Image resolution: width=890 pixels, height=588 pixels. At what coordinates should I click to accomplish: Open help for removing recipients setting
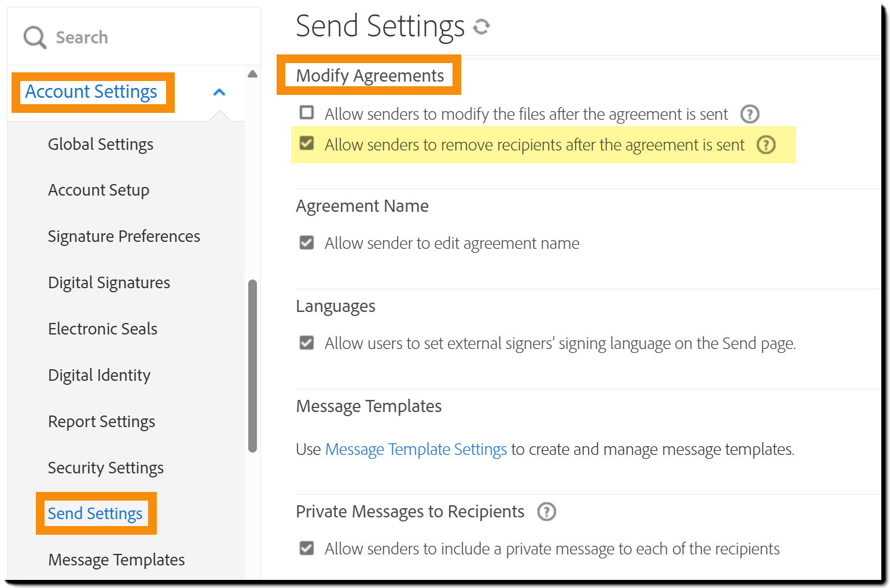[x=766, y=145]
